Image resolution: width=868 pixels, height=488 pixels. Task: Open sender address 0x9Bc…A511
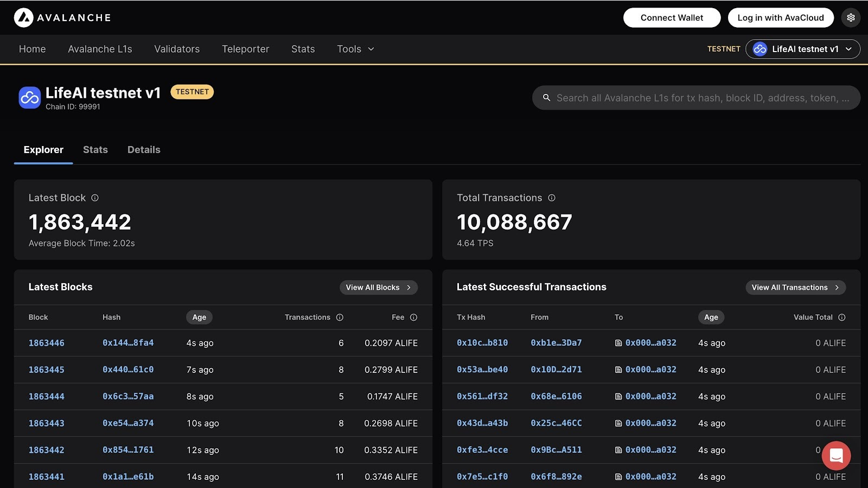click(556, 450)
